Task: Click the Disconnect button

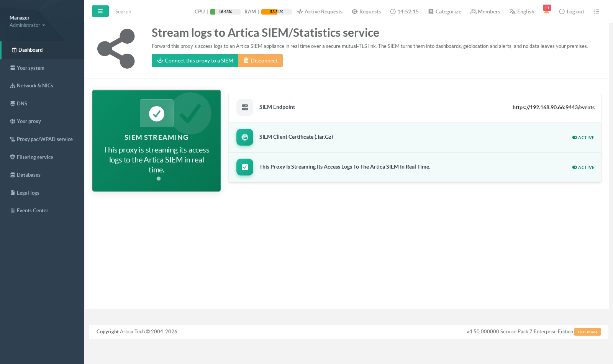Action: click(x=261, y=61)
